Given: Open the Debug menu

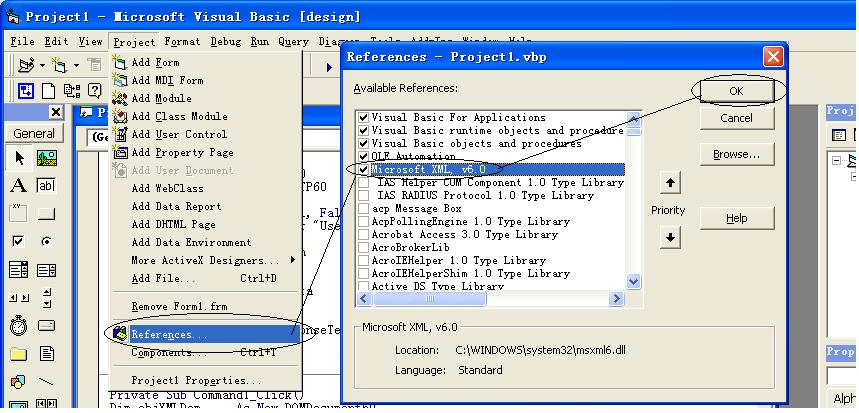Looking at the screenshot, I should tap(225, 42).
